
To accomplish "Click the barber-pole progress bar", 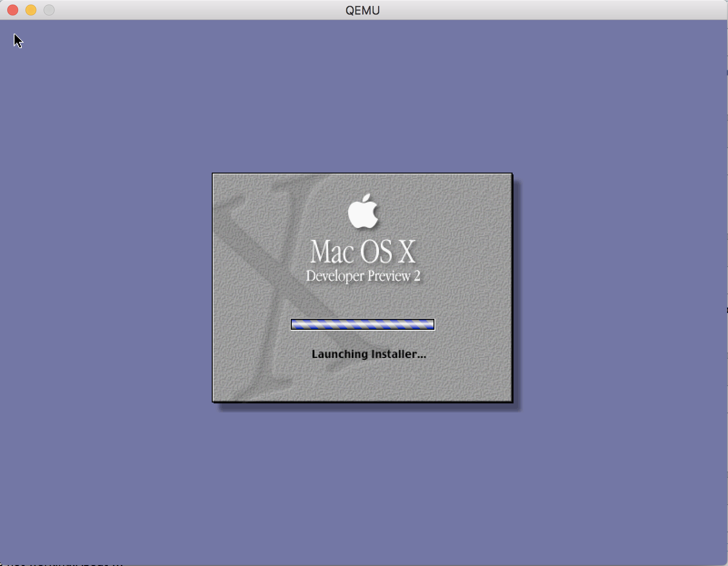I will 363,324.
